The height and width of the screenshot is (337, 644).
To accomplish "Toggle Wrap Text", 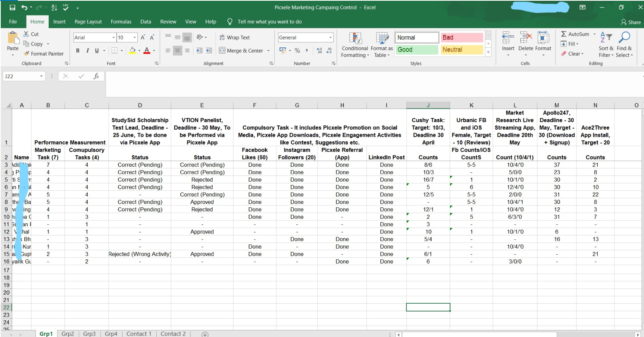I will coord(235,37).
